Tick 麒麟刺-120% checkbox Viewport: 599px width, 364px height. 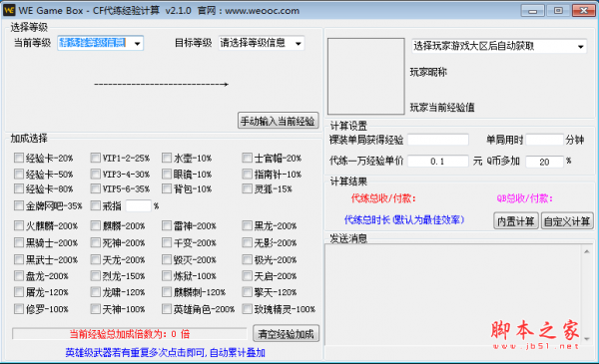(x=167, y=292)
